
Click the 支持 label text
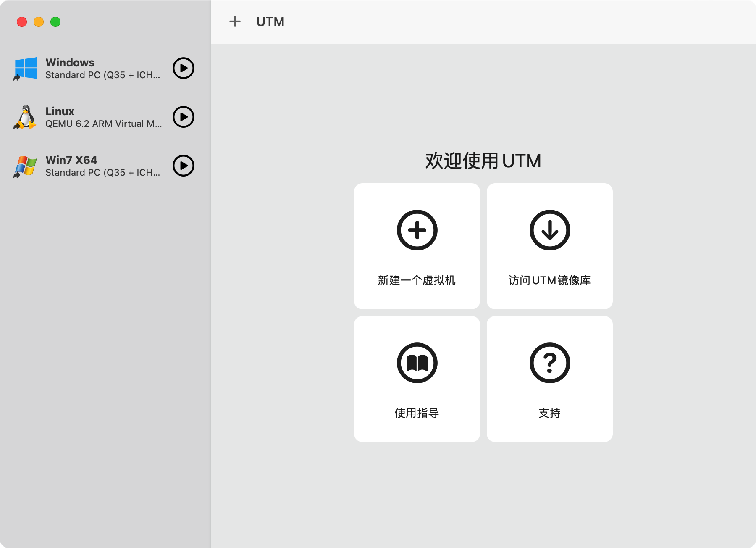pyautogui.click(x=549, y=413)
